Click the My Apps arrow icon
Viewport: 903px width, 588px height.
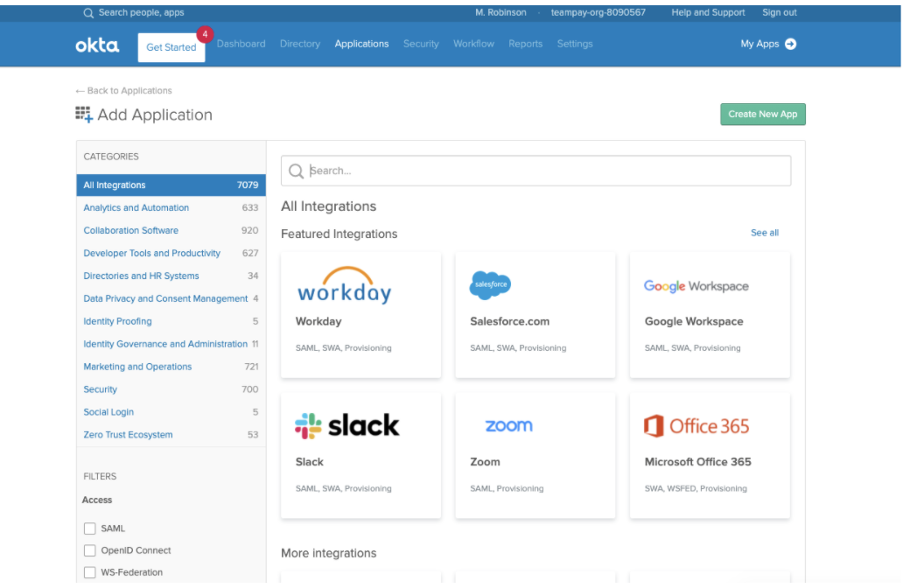point(791,44)
